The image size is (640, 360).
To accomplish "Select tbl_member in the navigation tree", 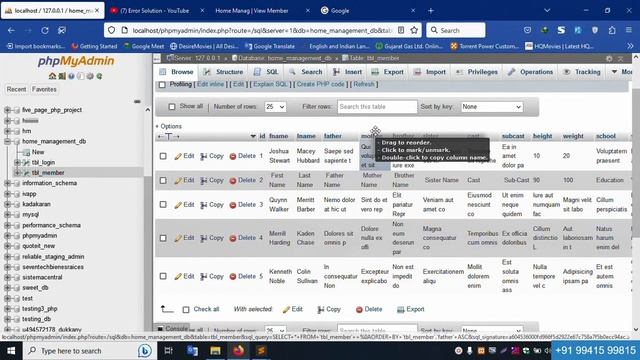I will (48, 173).
